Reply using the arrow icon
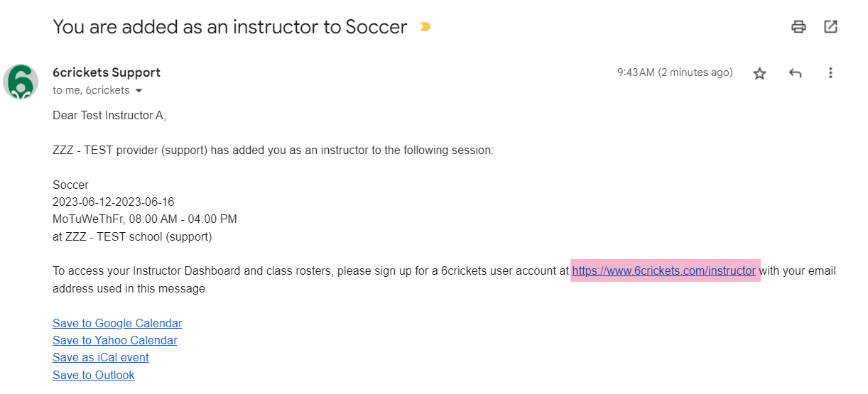Screen dimensions: 868x394 (x=796, y=73)
